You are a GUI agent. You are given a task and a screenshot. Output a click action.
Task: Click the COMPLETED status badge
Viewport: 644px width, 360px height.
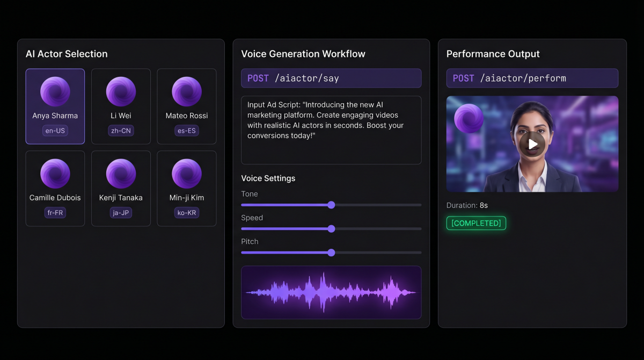pyautogui.click(x=476, y=224)
